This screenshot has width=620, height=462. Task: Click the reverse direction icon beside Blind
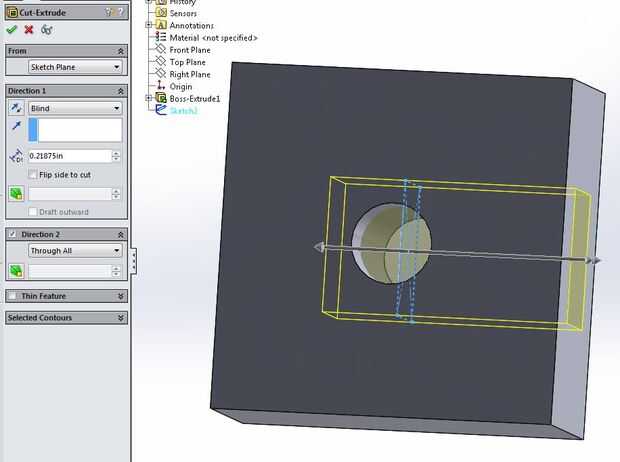(x=16, y=108)
